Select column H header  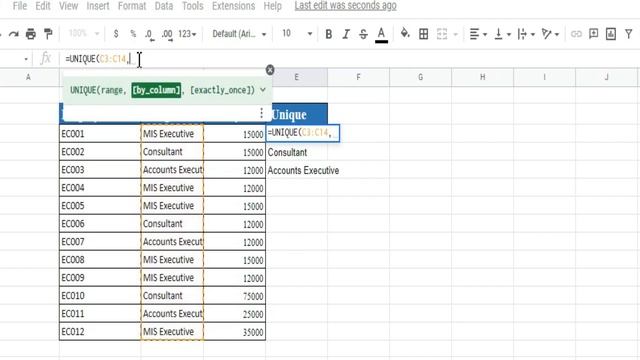pos(482,77)
